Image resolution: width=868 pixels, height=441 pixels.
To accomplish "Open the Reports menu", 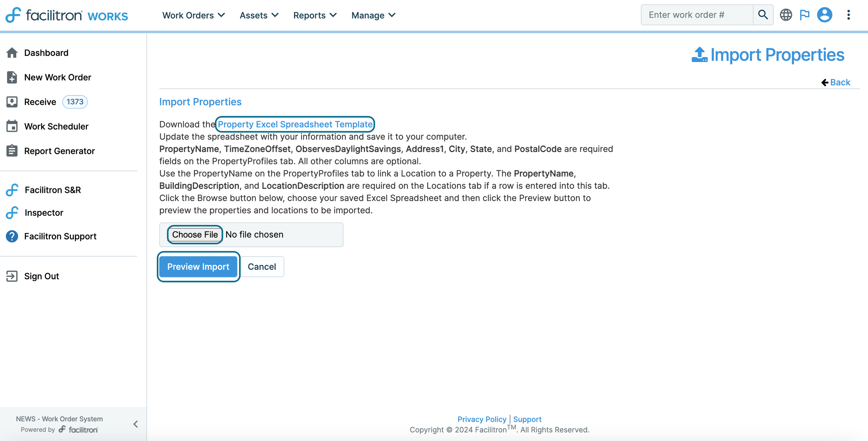I will pyautogui.click(x=315, y=15).
